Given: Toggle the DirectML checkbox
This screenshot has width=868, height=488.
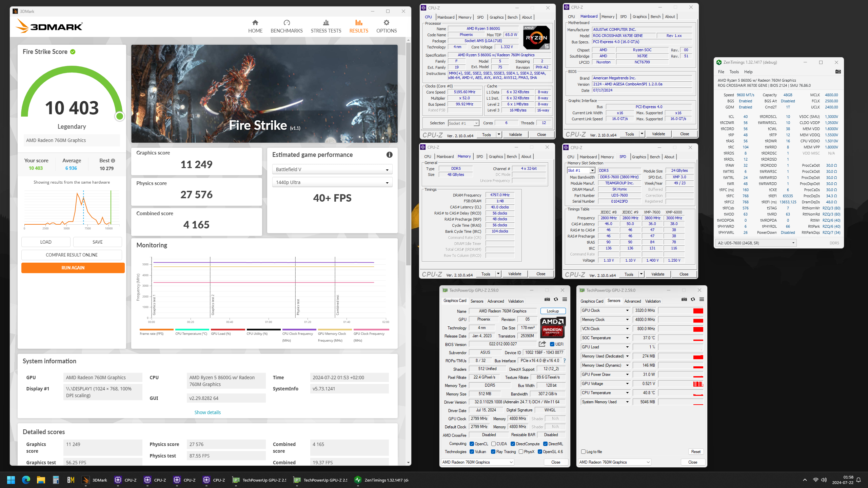Looking at the screenshot, I should [545, 444].
